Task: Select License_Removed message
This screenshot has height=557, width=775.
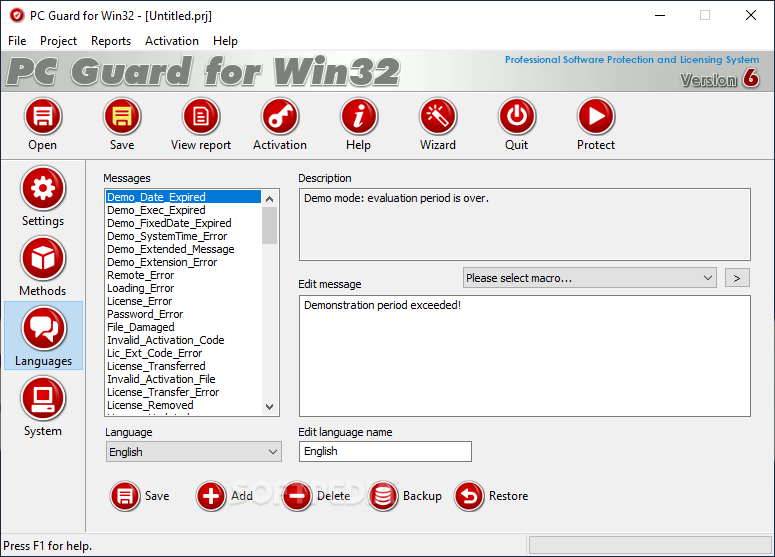Action: click(x=183, y=405)
